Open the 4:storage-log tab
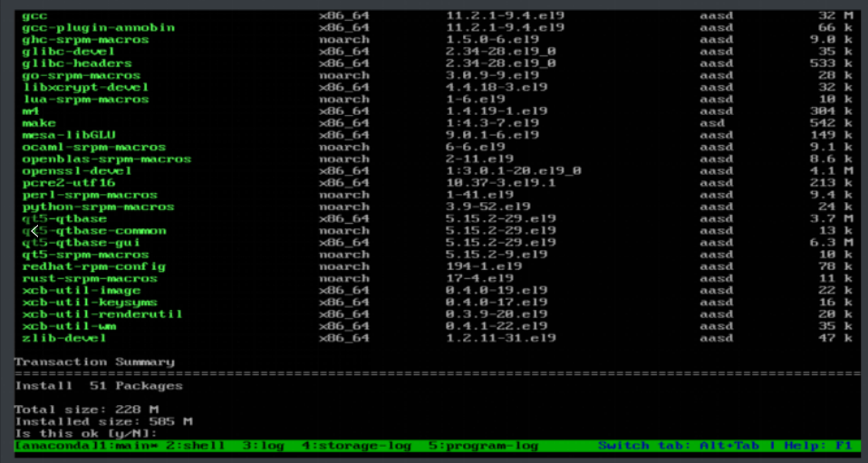 click(x=358, y=446)
